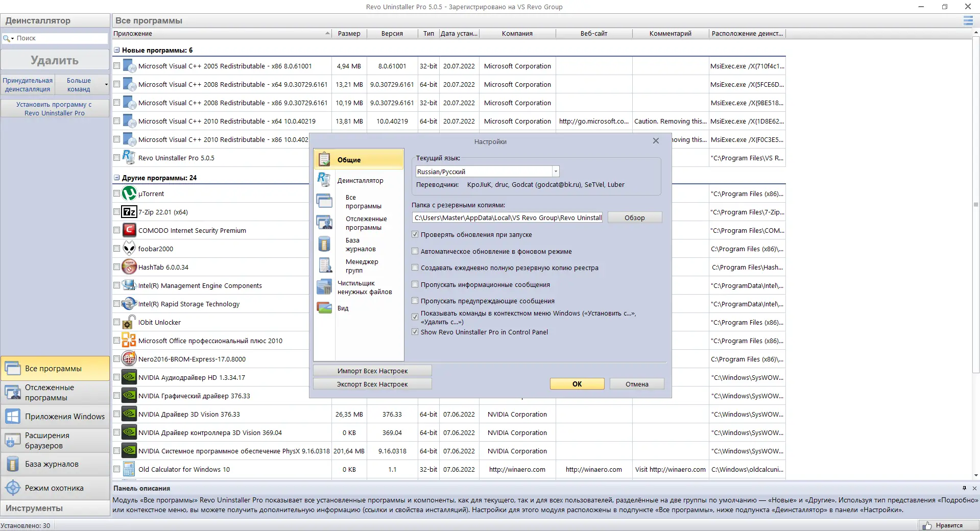Enable daily full registry backup checkbox
The width and height of the screenshot is (980, 531).
pyautogui.click(x=415, y=268)
